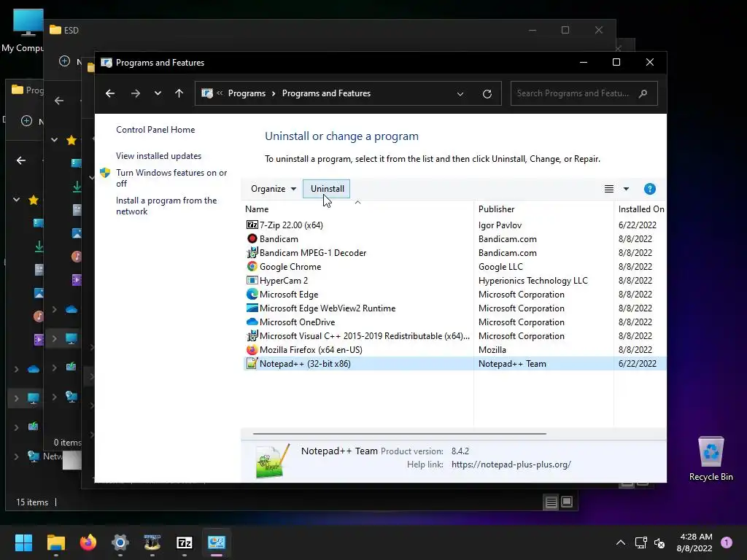The height and width of the screenshot is (560, 747).
Task: Show hidden tray icons chevron
Action: tap(620, 542)
